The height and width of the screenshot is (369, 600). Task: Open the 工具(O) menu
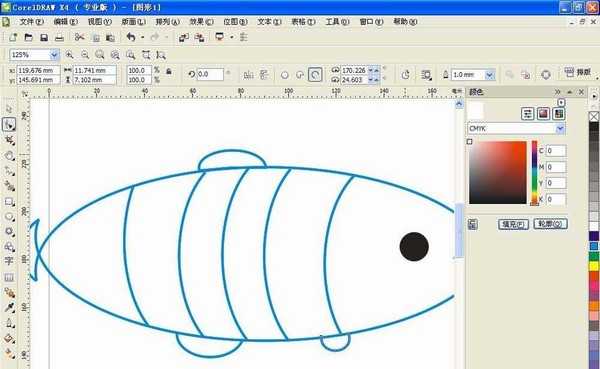click(337, 22)
